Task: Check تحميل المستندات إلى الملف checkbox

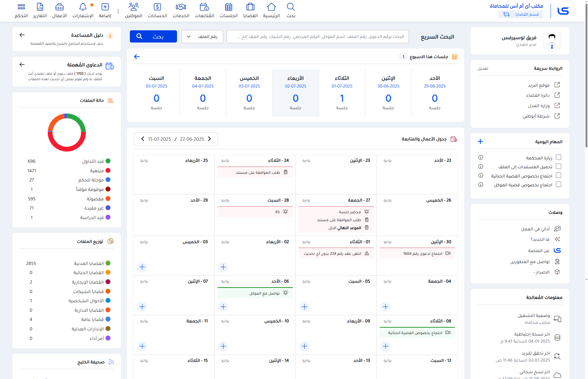Action: 558,166
